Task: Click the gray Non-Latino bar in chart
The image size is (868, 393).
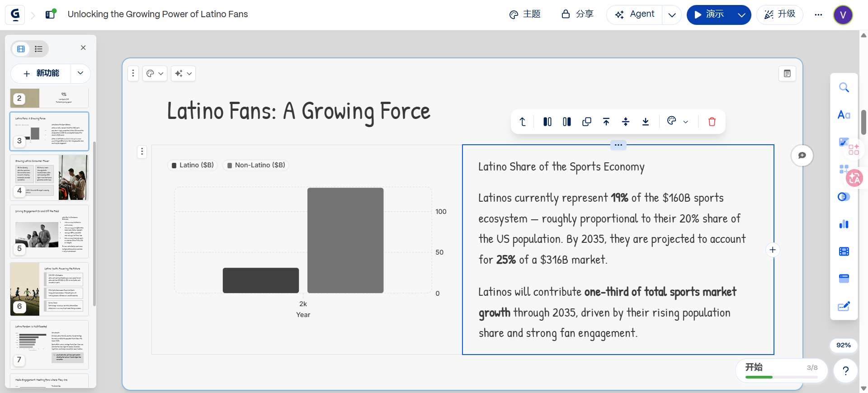Action: [x=345, y=241]
